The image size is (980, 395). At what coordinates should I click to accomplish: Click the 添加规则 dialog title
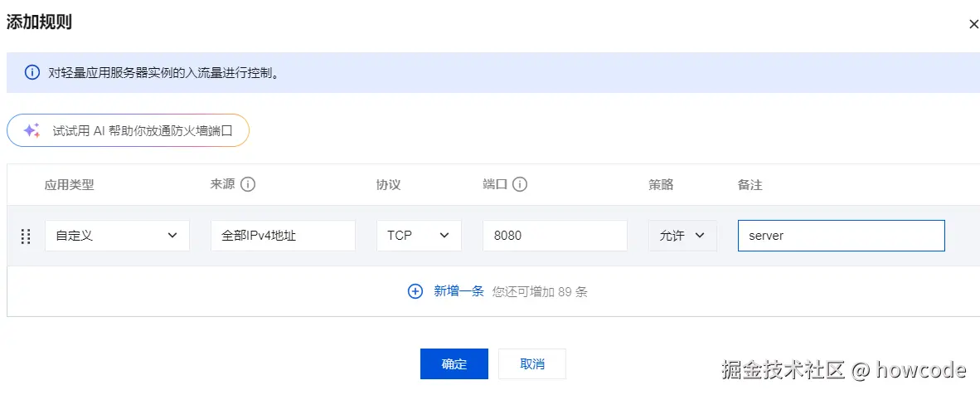39,22
